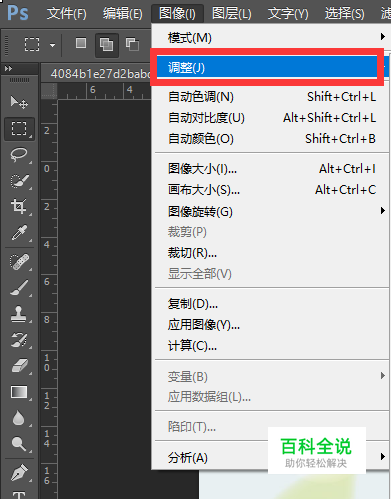This screenshot has height=499, width=391.
Task: Click ruler origin corner box
Action: click(x=49, y=91)
